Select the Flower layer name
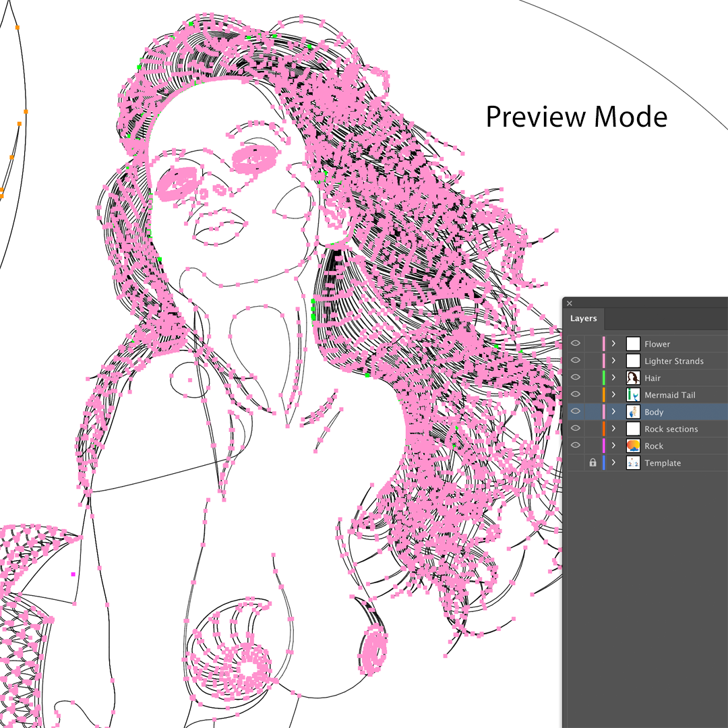Viewport: 728px width, 728px height. click(657, 344)
